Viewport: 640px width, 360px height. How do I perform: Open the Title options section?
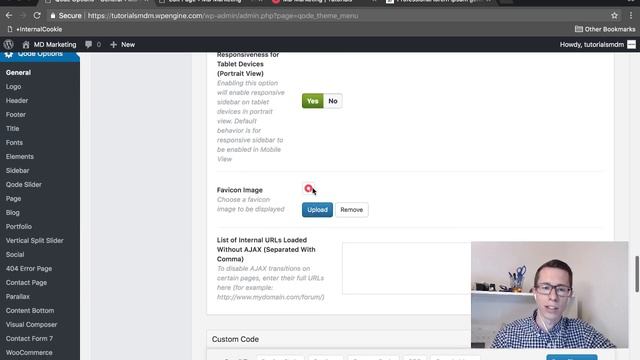coord(12,128)
